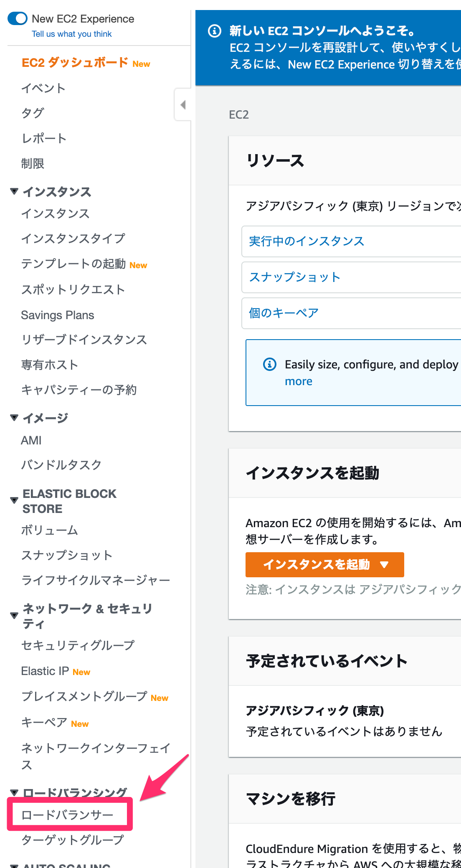This screenshot has height=868, width=461.
Task: Navigate to セキュリティグループ
Action: pos(77,645)
